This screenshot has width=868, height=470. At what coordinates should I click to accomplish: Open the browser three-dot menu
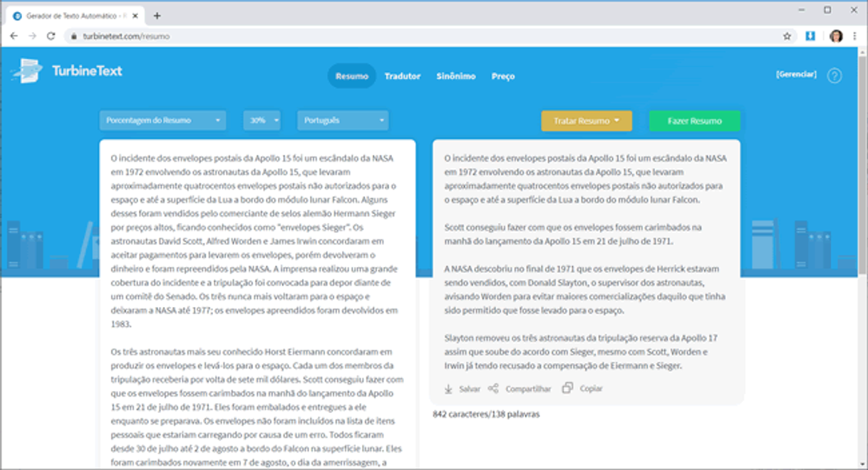[854, 36]
